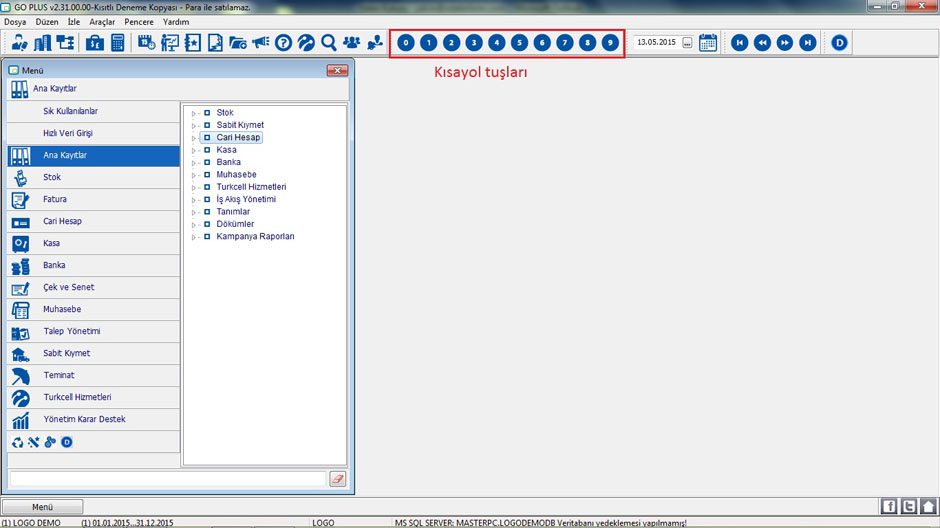This screenshot has height=528, width=940.
Task: Click the folder-with-plus toolbar icon
Action: (238, 43)
